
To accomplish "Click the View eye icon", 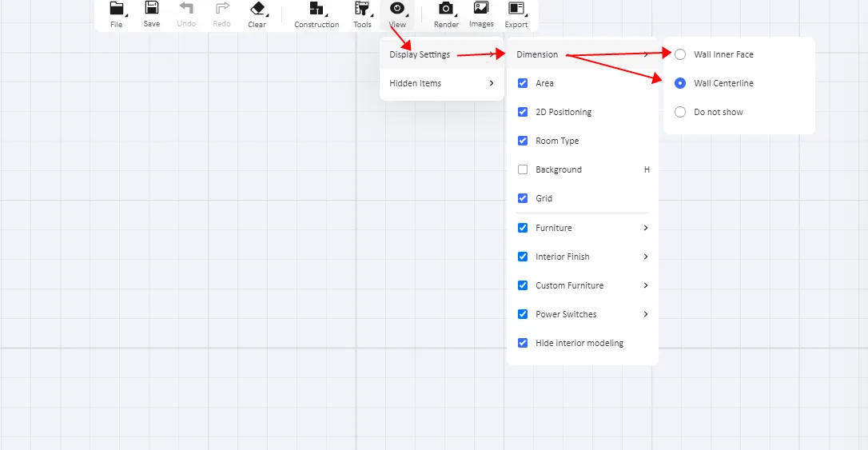I will click(x=397, y=10).
